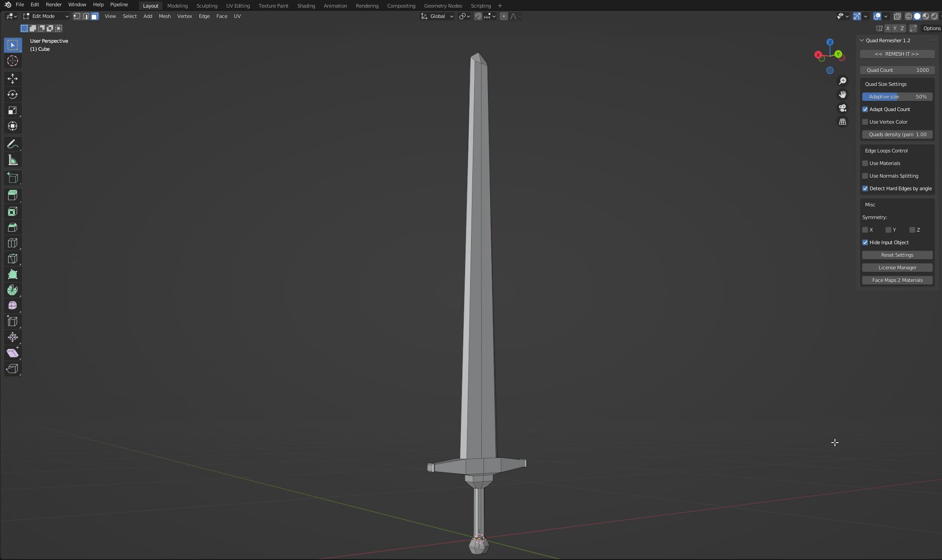942x560 pixels.
Task: Select the Rotate tool
Action: 13,95
